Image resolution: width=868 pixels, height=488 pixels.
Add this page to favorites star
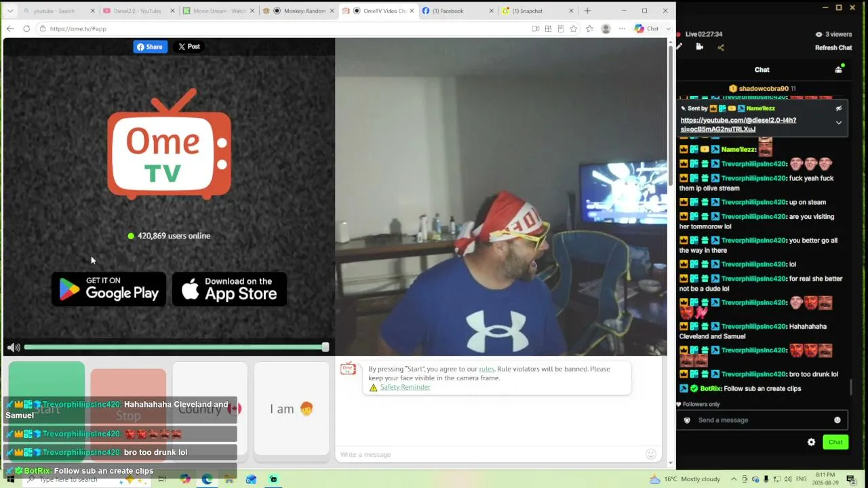tap(574, 28)
